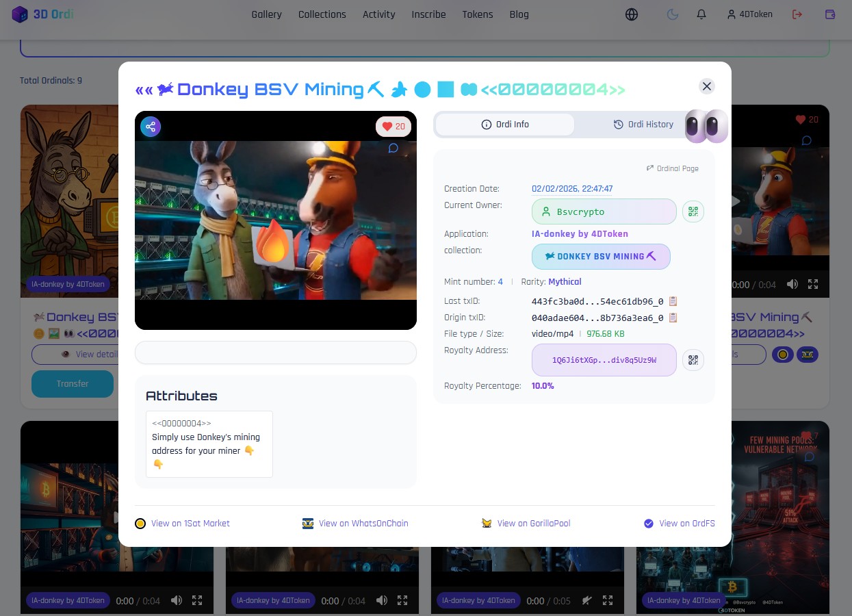Viewport: 852px width, 616px height.
Task: Click the 1Sat Market yellow circle icon
Action: pos(140,524)
